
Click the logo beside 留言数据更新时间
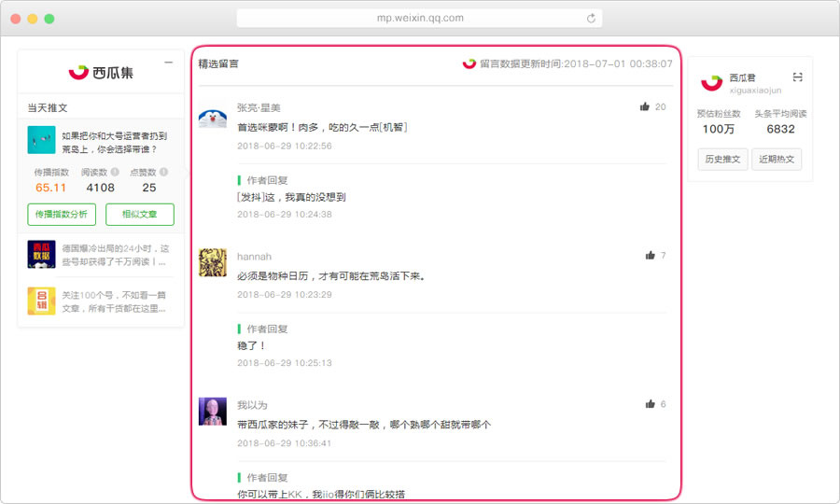pos(469,63)
